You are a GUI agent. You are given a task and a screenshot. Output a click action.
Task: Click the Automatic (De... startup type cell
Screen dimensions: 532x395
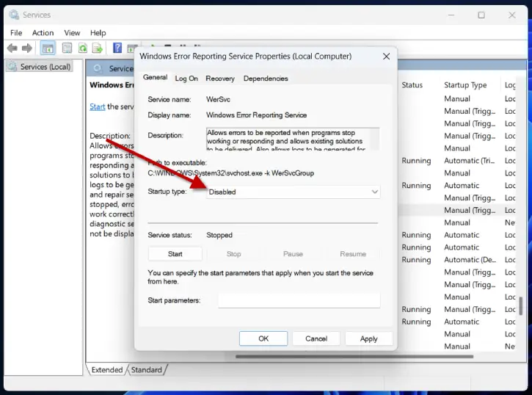(x=470, y=260)
